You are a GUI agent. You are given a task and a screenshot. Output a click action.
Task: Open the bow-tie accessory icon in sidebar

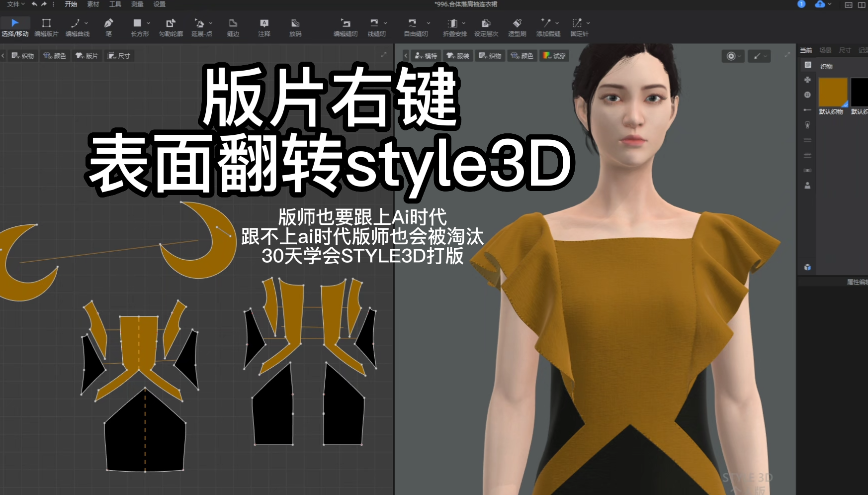[807, 170]
